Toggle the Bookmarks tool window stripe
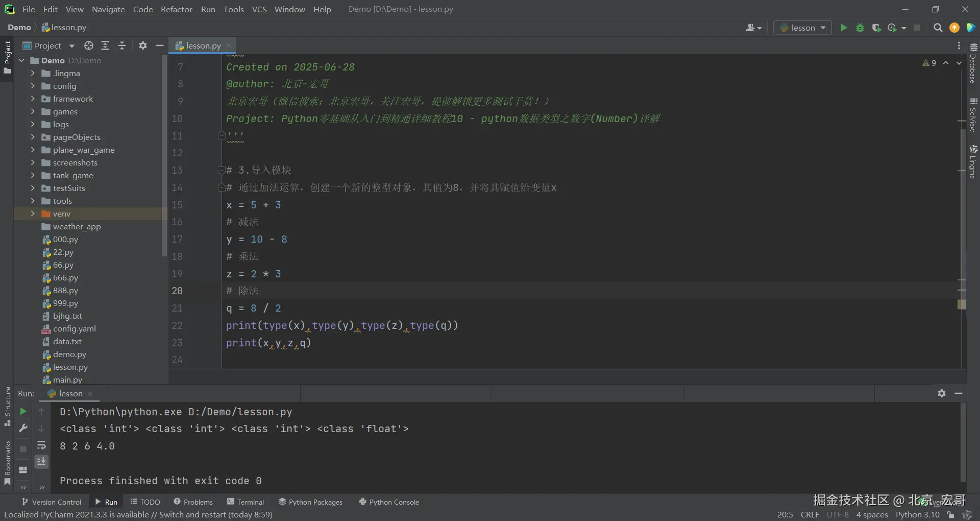Viewport: 980px width, 521px height. (7, 463)
